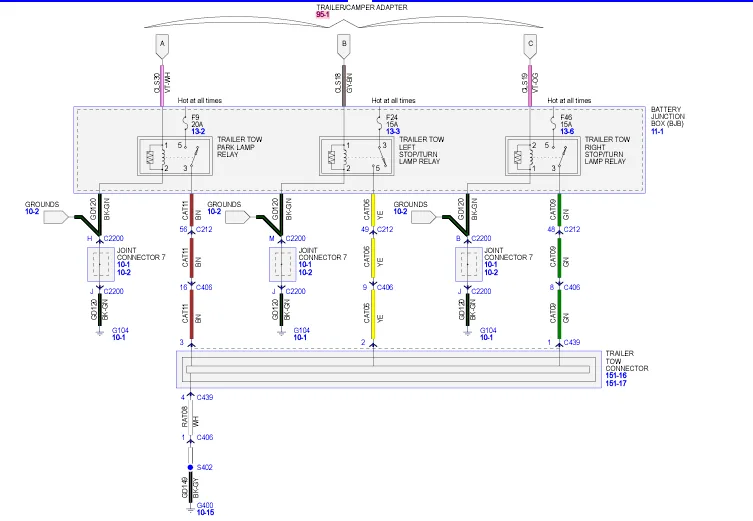Click the Battery Junction Box (BJB) title
Screen dimensions: 753x521
pos(668,117)
